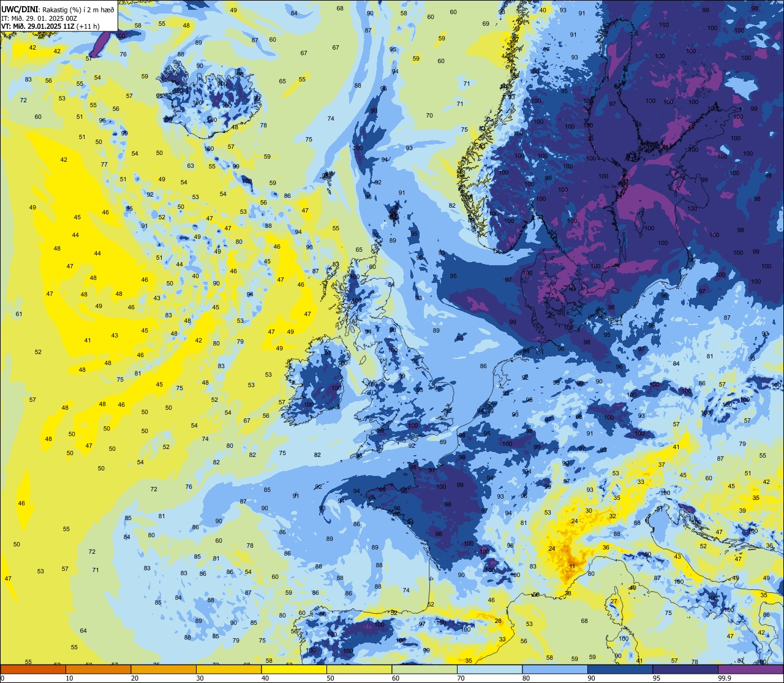Viewport: 784px width, 683px height.
Task: Click the legend tick label '50'
Action: coord(330,678)
